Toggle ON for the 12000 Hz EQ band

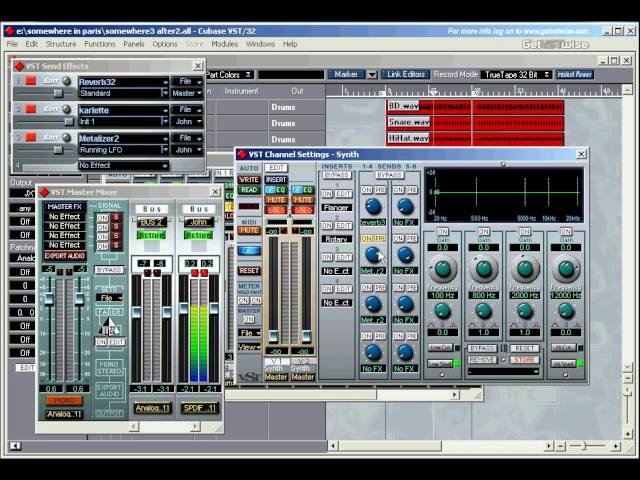[566, 231]
